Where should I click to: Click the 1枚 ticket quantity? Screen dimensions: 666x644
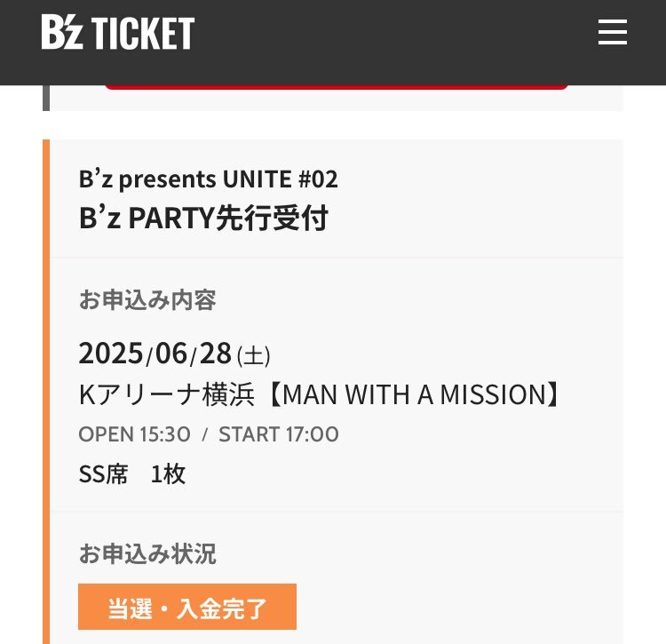coord(168,474)
